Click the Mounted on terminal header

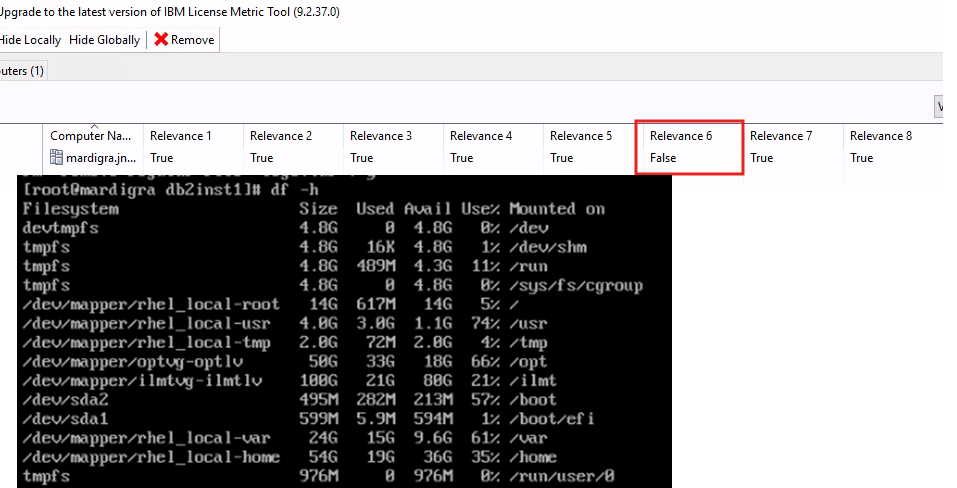coord(557,209)
